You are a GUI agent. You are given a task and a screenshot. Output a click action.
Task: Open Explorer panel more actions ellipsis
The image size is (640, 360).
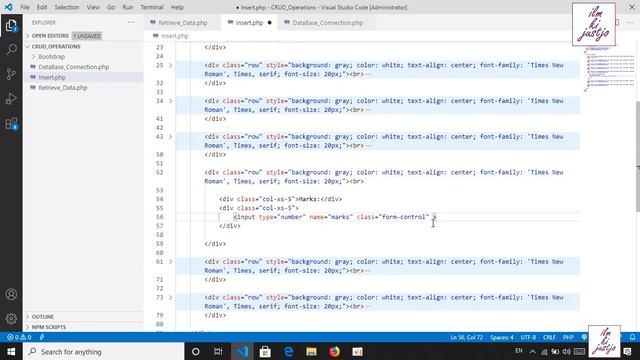131,22
